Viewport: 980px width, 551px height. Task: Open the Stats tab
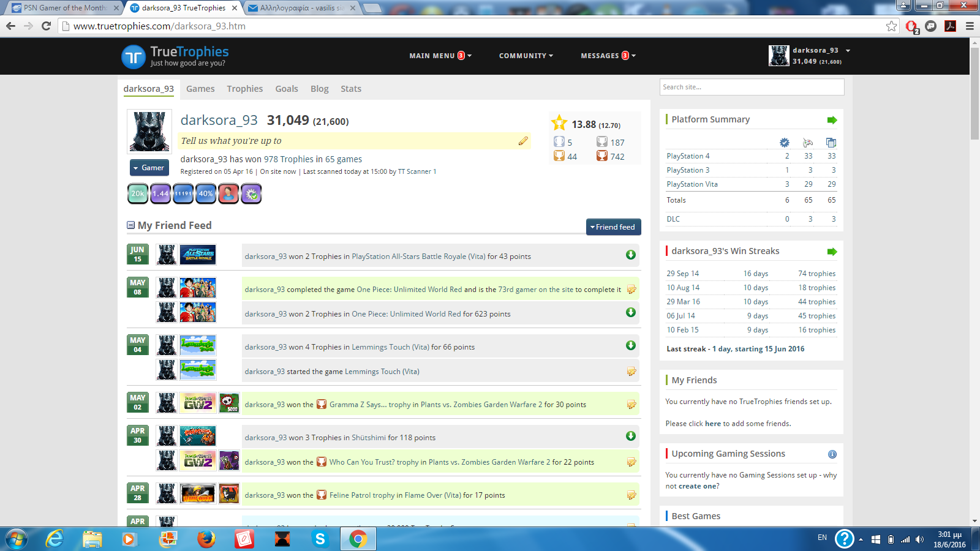(350, 89)
